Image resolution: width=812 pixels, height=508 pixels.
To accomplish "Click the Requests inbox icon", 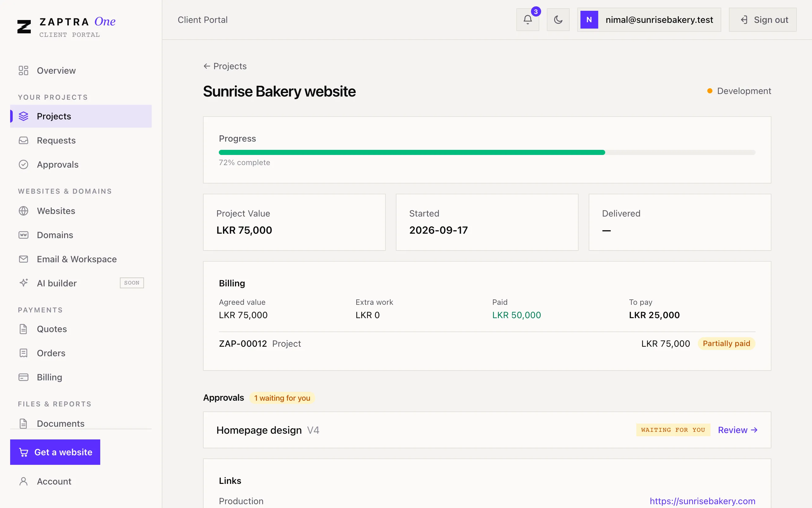I will point(23,140).
